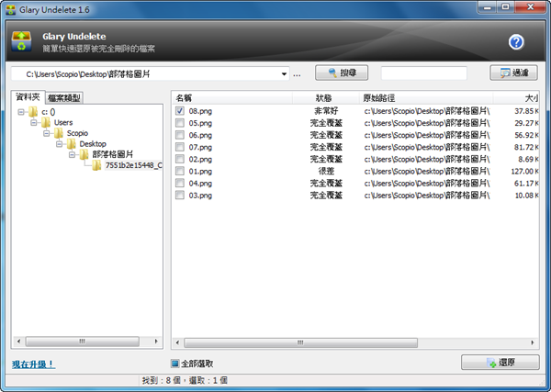This screenshot has width=551, height=392.
Task: Click the 很差 status of 01.png
Action: pos(326,171)
